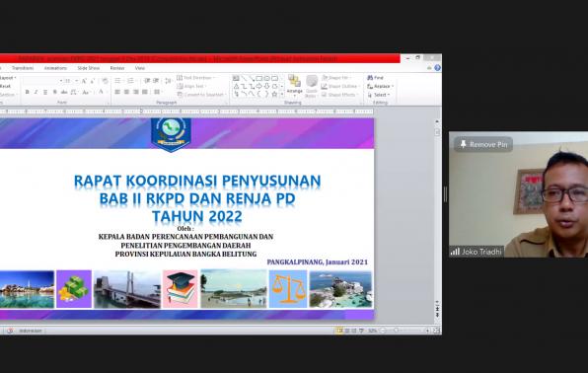Apply numbered list

tap(131, 81)
